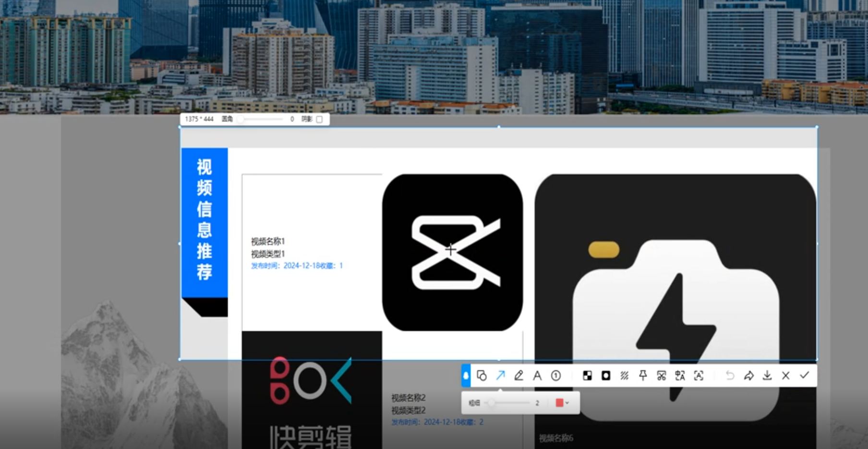Viewport: 868px width, 449px height.
Task: Open the black CapCut logo thumbnail
Action: (x=452, y=253)
